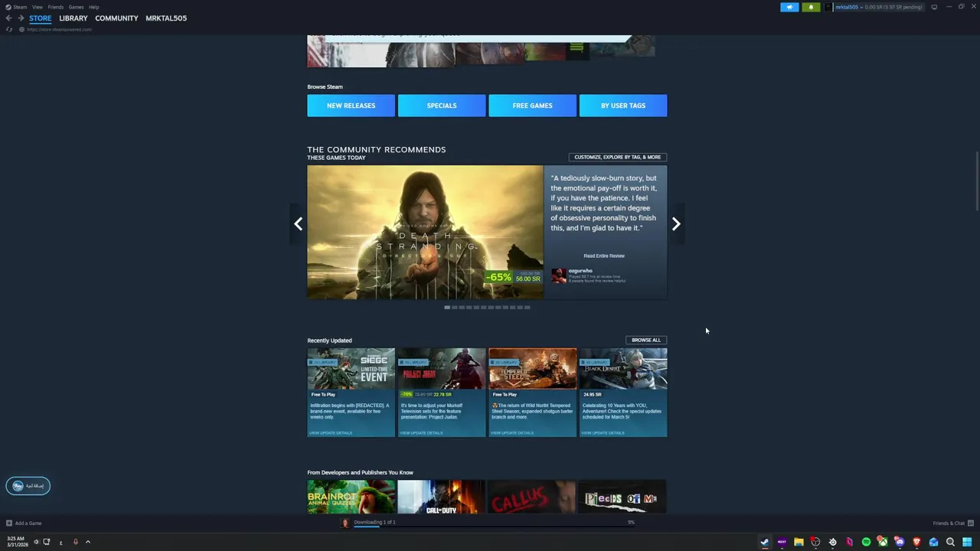The width and height of the screenshot is (980, 551).
Task: Click the FREE GAMES button
Action: [x=532, y=106]
